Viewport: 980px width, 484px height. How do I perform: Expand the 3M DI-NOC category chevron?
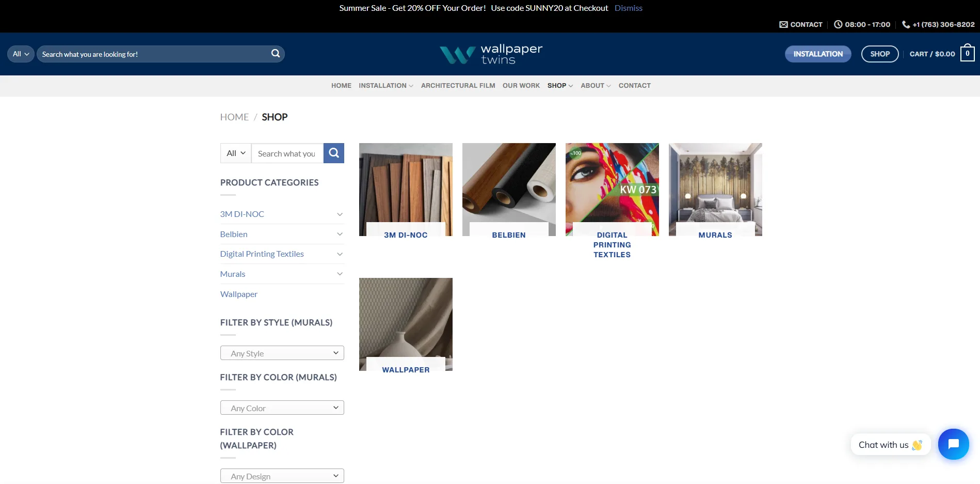click(340, 214)
